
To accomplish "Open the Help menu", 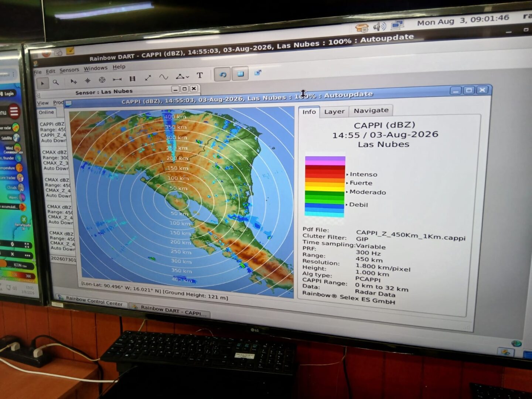I will tap(119, 67).
